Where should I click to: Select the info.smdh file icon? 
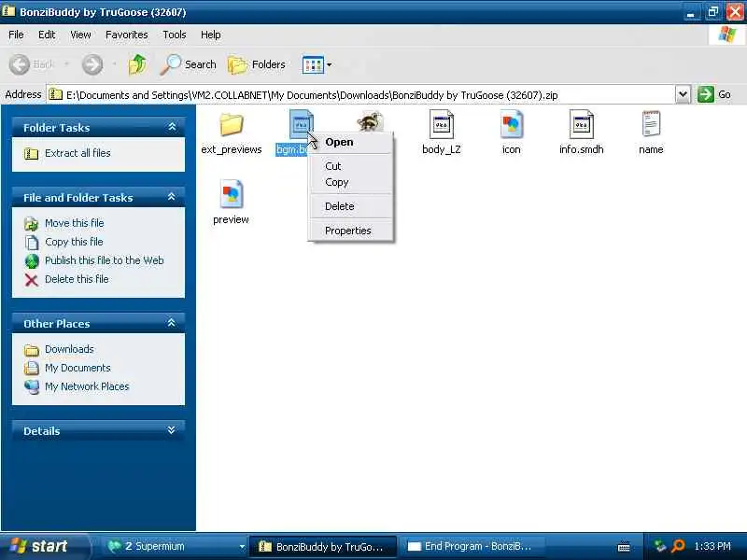(581, 124)
